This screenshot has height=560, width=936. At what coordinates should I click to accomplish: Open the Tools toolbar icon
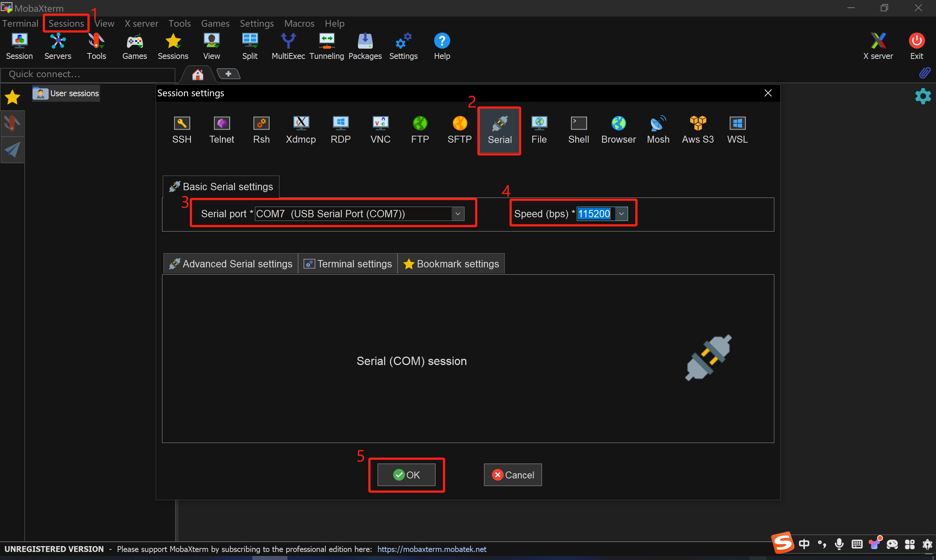(96, 46)
